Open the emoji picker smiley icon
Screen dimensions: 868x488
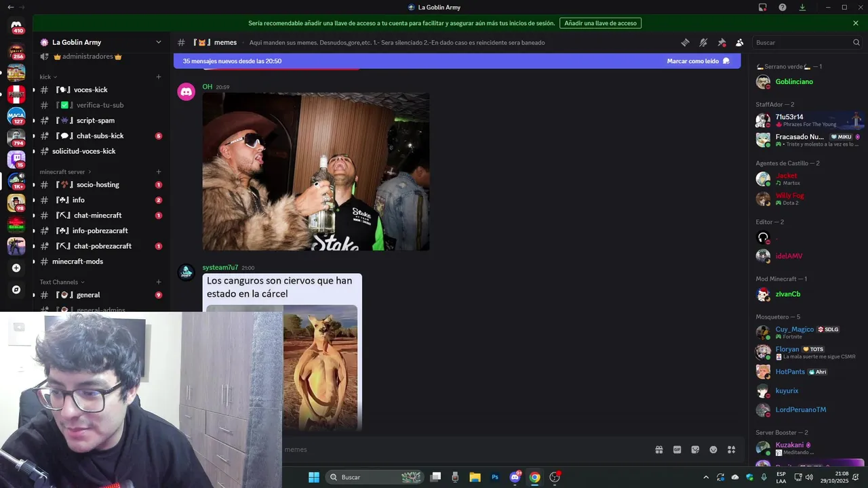[x=713, y=449]
